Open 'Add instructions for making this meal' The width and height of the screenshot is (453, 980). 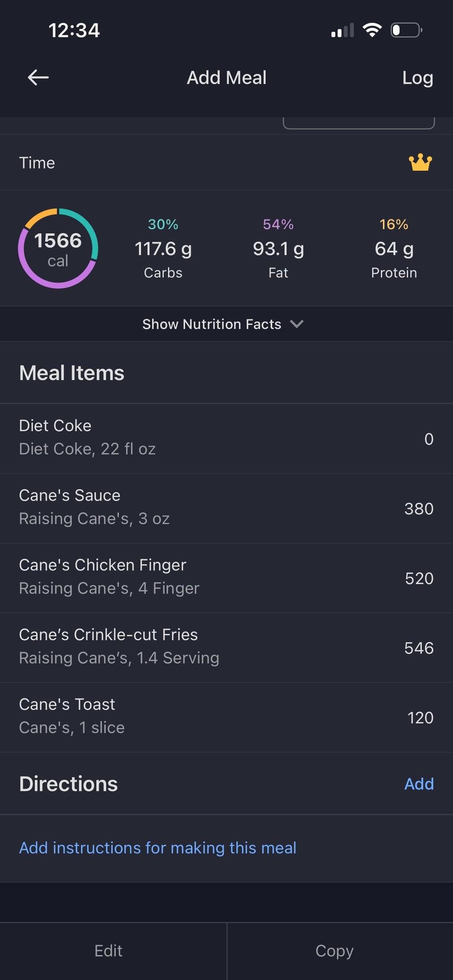tap(158, 848)
